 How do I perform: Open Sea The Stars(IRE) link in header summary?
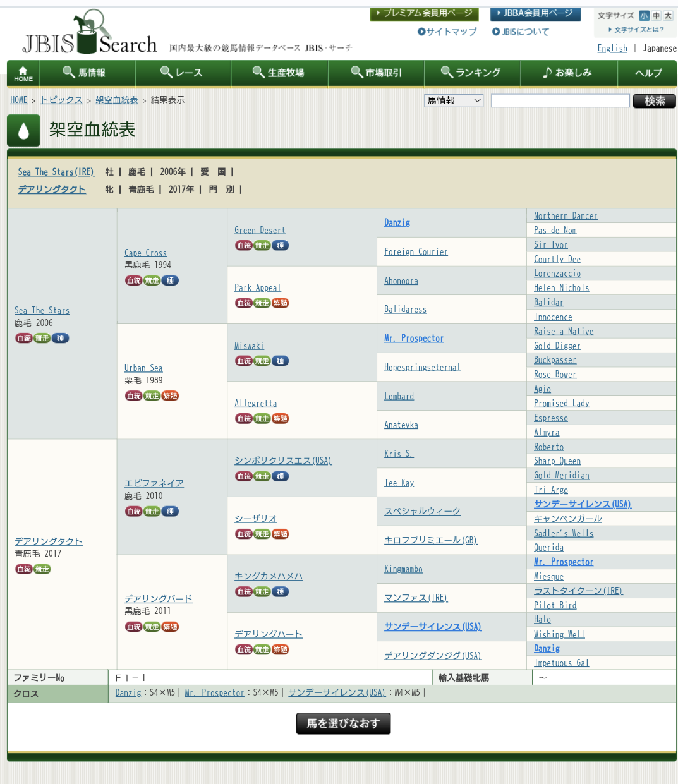pyautogui.click(x=56, y=172)
